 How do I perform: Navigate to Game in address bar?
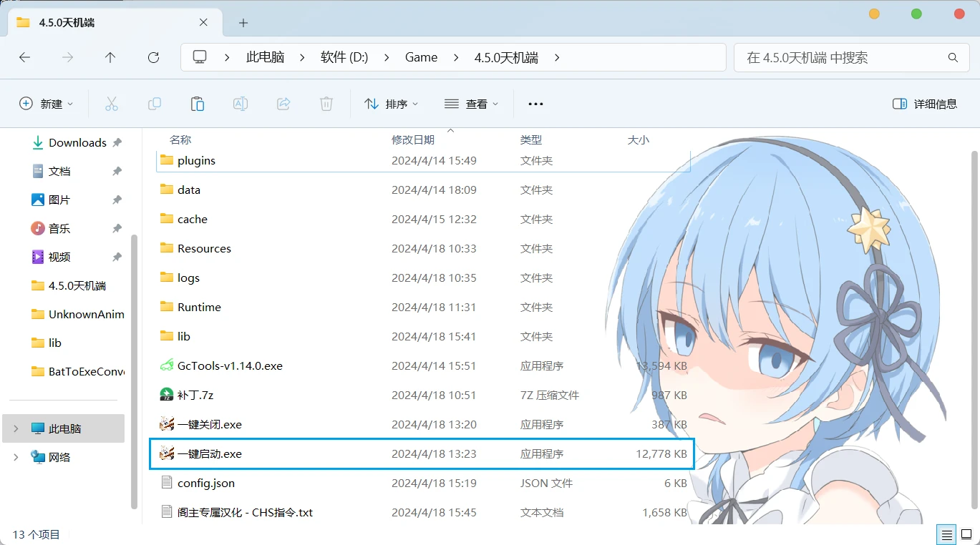pos(421,57)
